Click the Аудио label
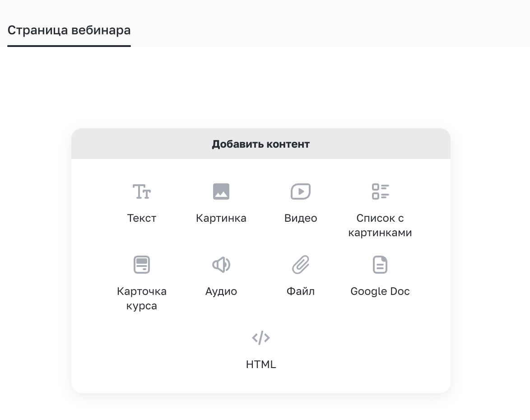The image size is (530, 420). (221, 291)
